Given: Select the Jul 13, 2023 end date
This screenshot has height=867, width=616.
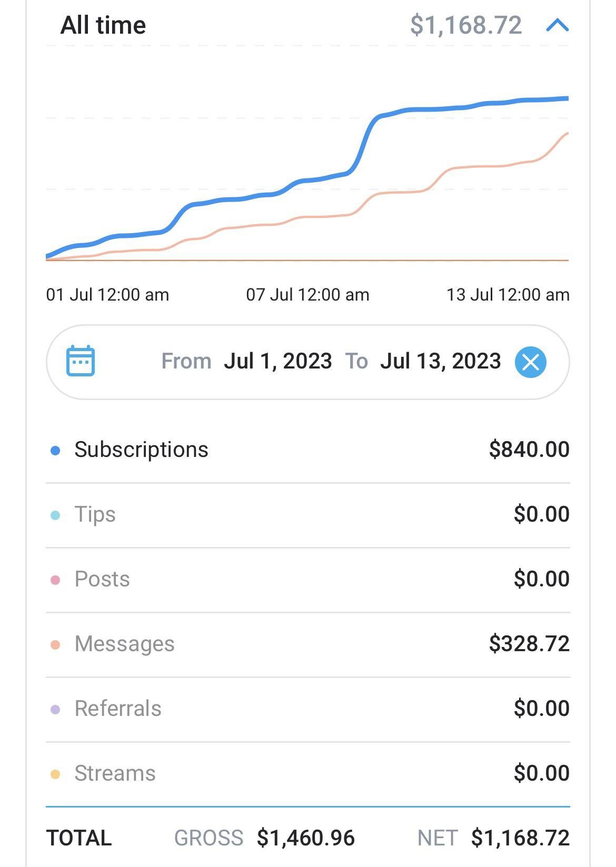Looking at the screenshot, I should (x=441, y=361).
